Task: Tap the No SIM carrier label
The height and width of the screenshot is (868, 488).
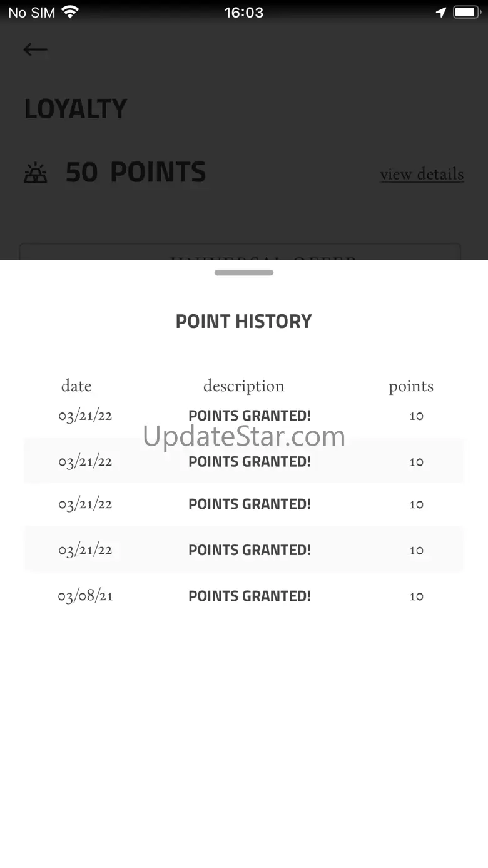Action: pos(32,13)
